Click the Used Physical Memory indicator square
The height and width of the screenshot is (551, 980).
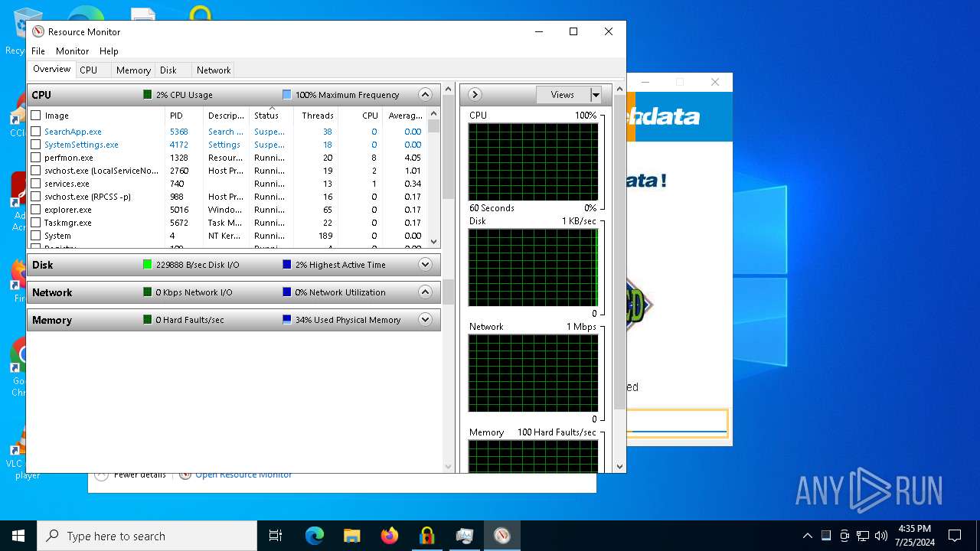point(287,320)
